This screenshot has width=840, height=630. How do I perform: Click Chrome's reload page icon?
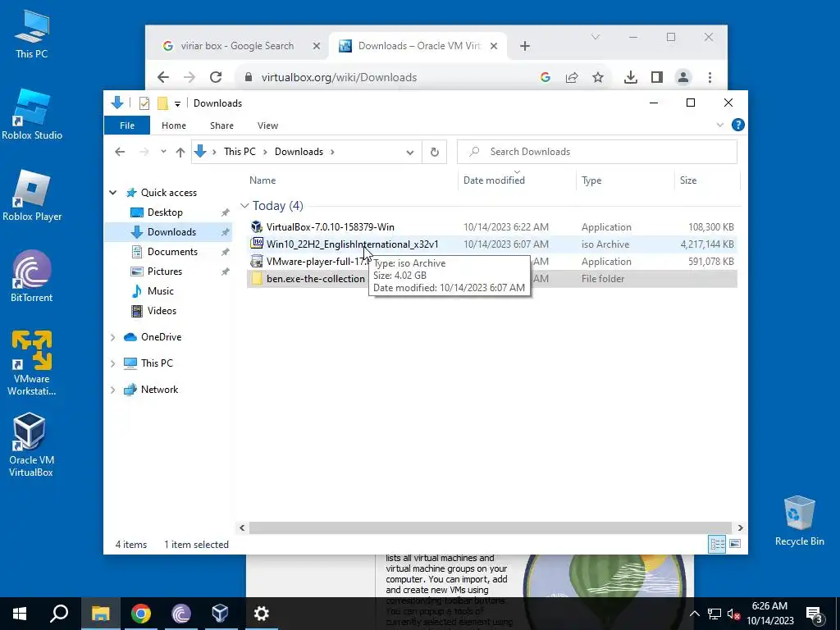pos(216,77)
